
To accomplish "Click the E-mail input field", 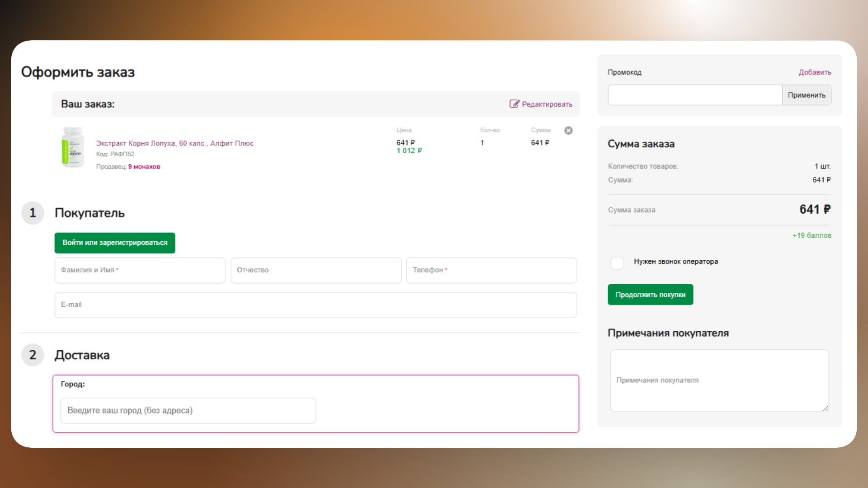I will [316, 305].
